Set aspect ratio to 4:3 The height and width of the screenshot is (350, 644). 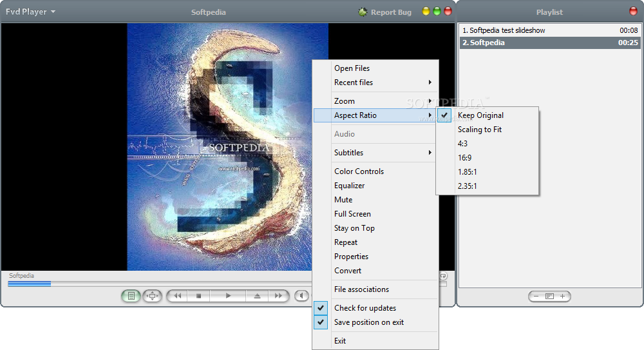[x=488, y=144]
